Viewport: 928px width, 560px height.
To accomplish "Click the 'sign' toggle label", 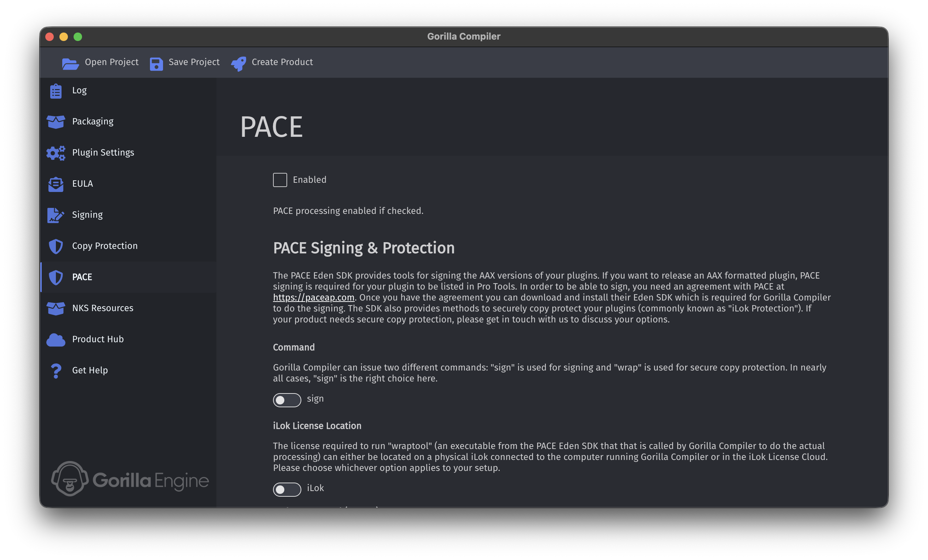I will pyautogui.click(x=315, y=399).
